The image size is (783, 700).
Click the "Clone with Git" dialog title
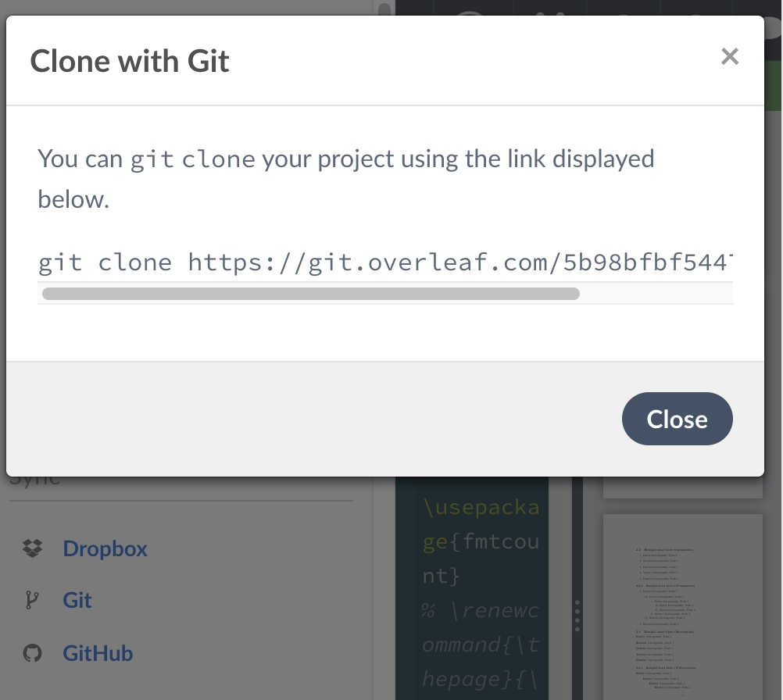[130, 60]
